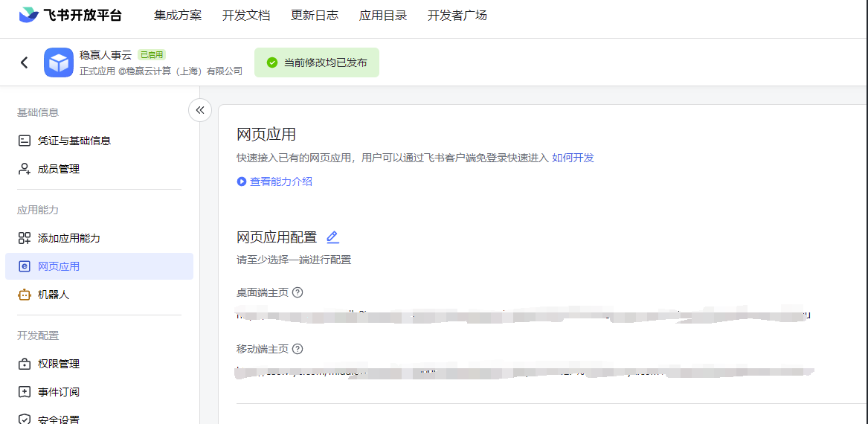Click the 基础信息 section header
Viewport: 868px width, 424px height.
38,112
